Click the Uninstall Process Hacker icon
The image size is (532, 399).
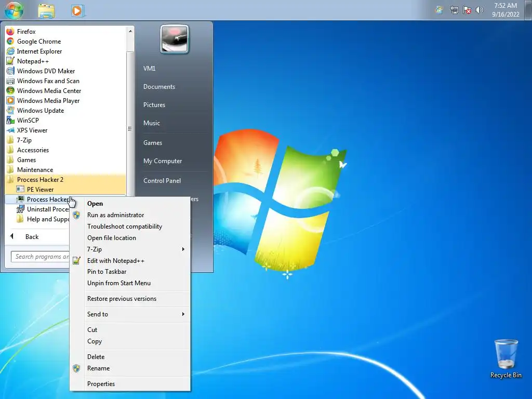point(20,209)
